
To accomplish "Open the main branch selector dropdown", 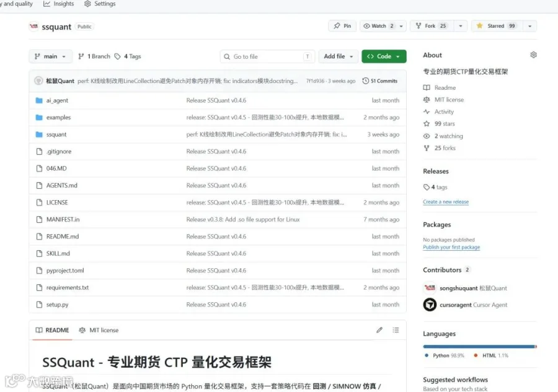I will (50, 56).
